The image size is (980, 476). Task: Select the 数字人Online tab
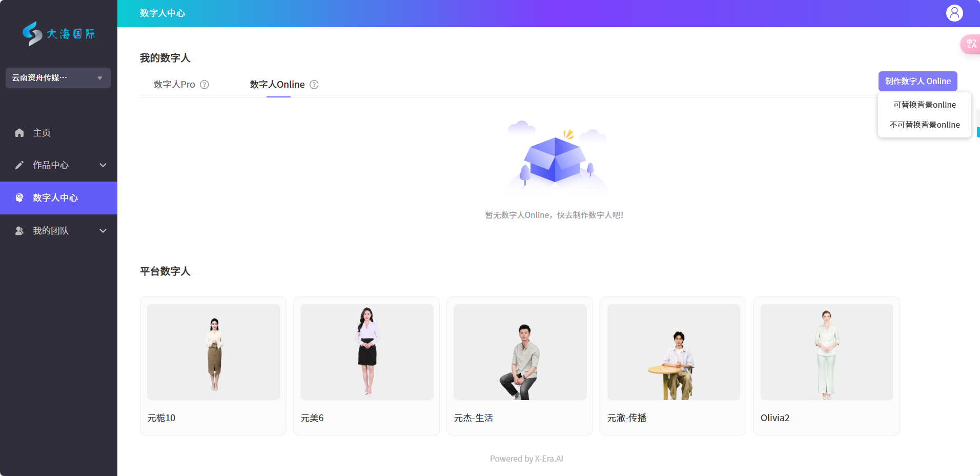coord(277,85)
